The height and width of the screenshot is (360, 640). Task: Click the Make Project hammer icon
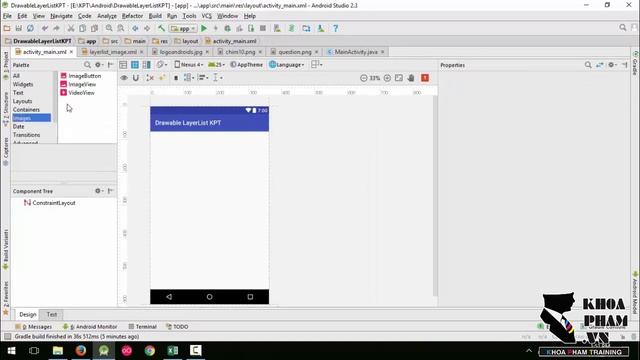tap(162, 28)
